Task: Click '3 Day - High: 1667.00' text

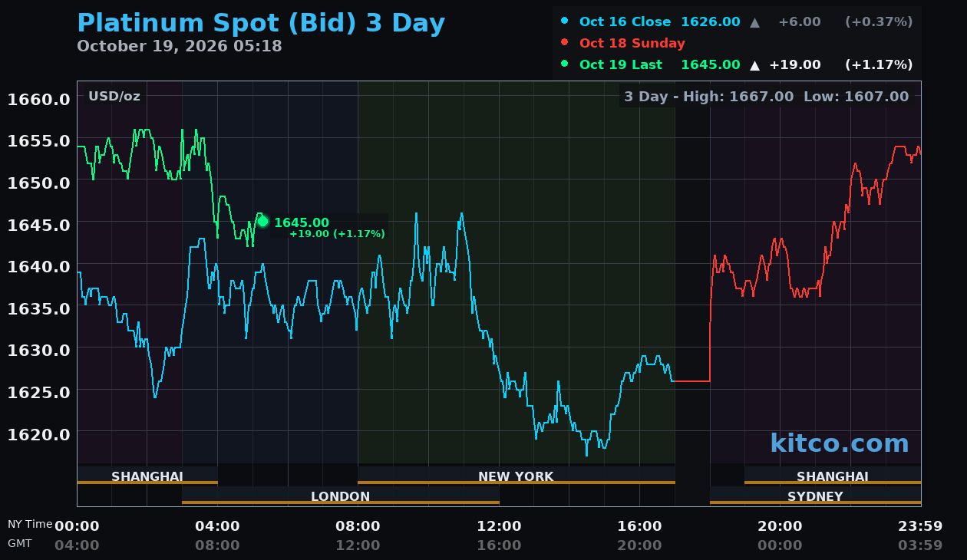Action: [708, 97]
